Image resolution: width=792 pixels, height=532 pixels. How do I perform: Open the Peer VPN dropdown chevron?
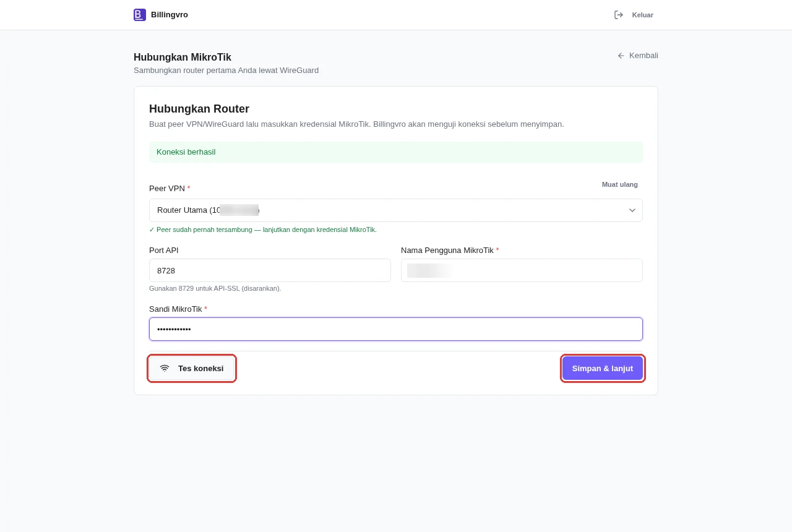pos(632,210)
